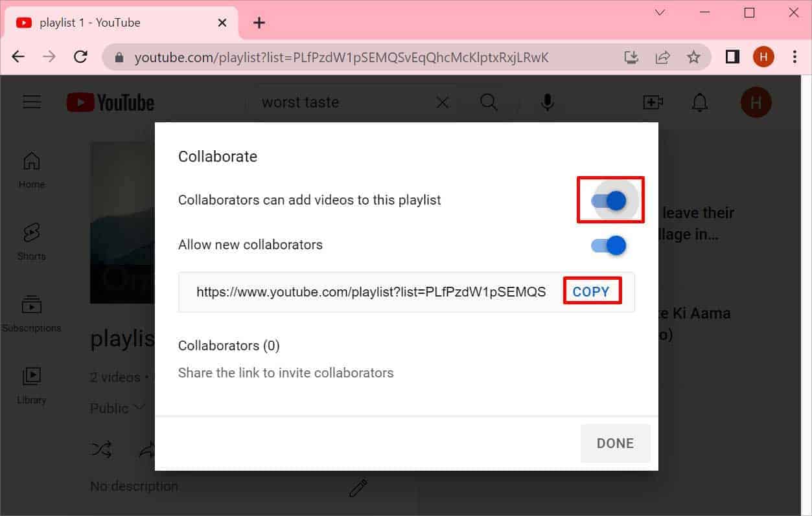Click the install app icon in address bar
812x516 pixels.
tap(631, 58)
